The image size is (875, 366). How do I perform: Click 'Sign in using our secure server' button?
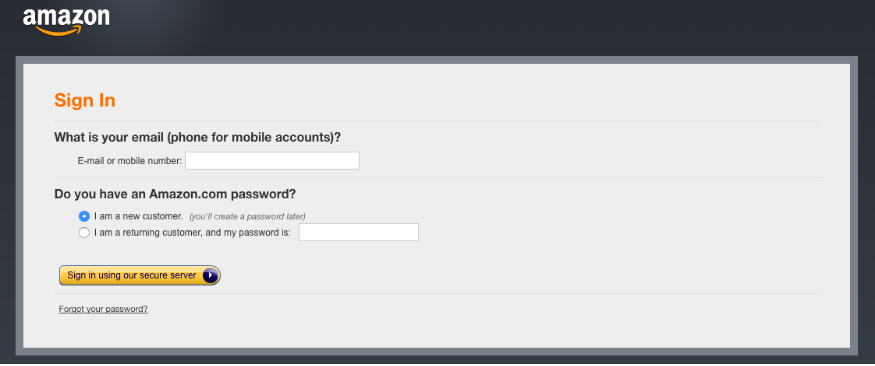(x=140, y=276)
